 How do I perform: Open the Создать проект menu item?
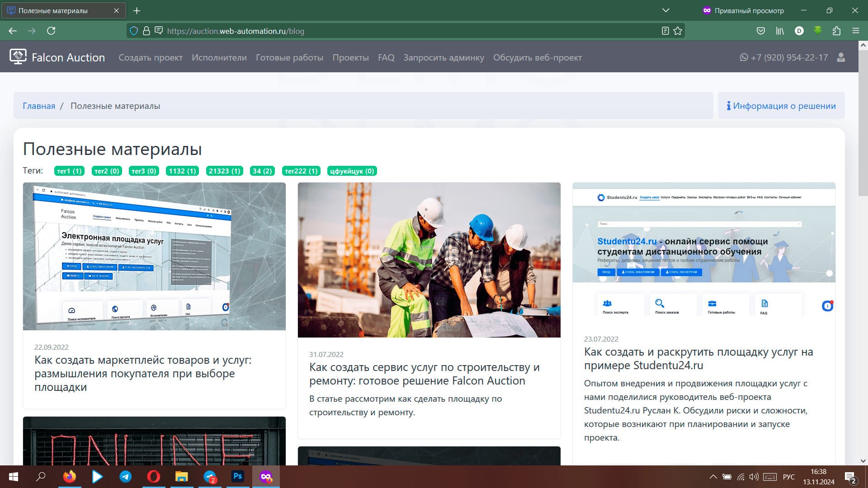(151, 57)
